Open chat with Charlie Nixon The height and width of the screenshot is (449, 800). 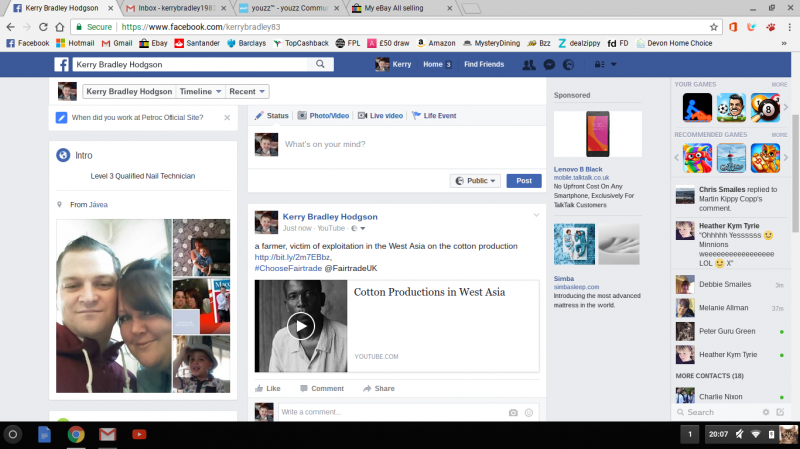(x=730, y=396)
